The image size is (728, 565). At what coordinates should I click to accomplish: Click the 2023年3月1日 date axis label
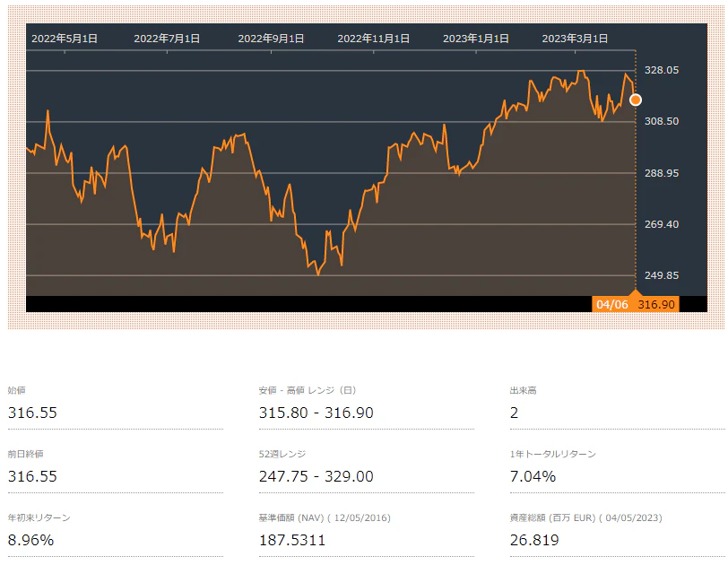click(576, 39)
